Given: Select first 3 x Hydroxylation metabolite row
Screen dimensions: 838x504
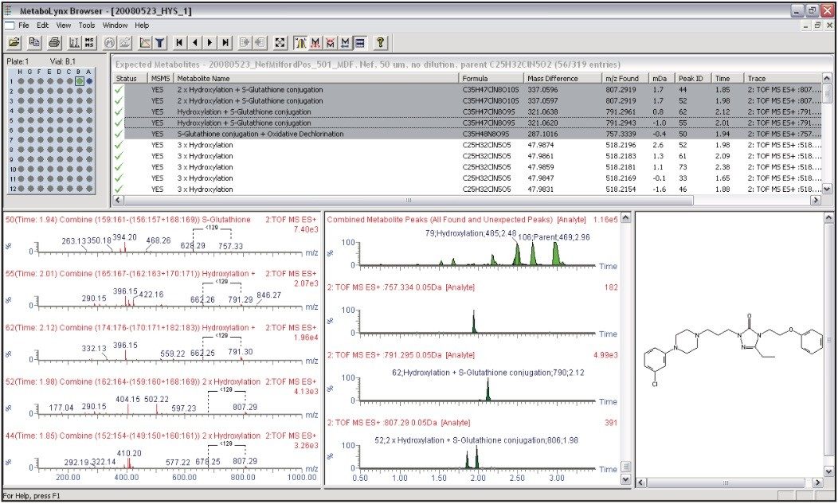Looking at the screenshot, I should 206,146.
